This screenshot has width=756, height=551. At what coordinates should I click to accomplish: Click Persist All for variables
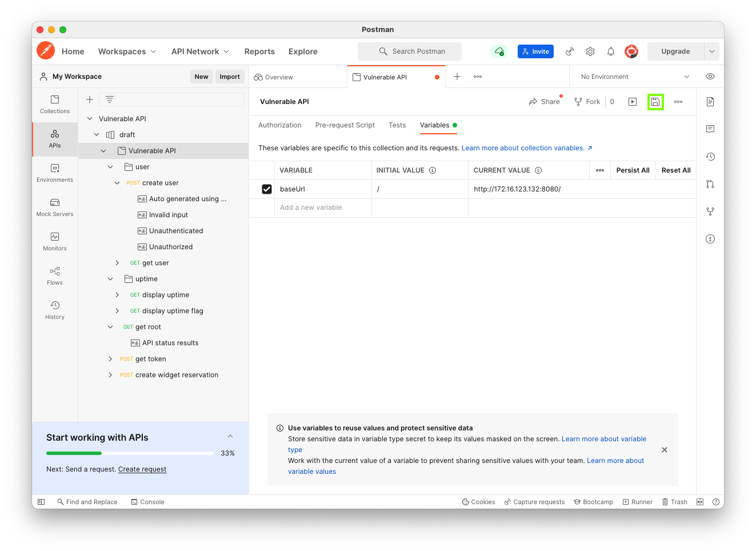[633, 170]
